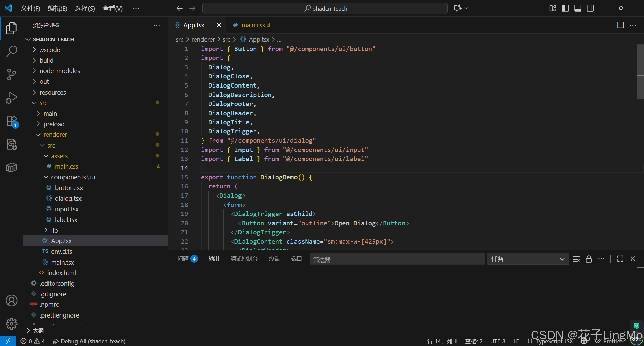
Task: Click the App.tsx breadcrumb segment
Action: 255,39
